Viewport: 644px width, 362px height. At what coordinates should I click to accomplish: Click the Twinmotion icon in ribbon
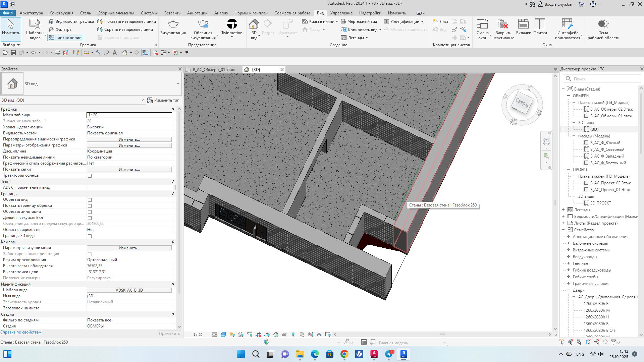(232, 24)
